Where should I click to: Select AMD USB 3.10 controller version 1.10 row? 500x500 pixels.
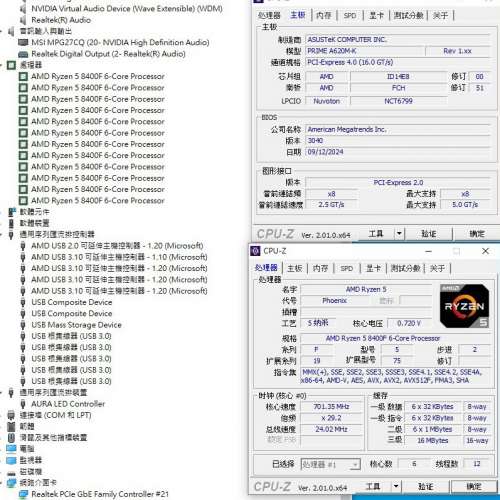(x=119, y=257)
